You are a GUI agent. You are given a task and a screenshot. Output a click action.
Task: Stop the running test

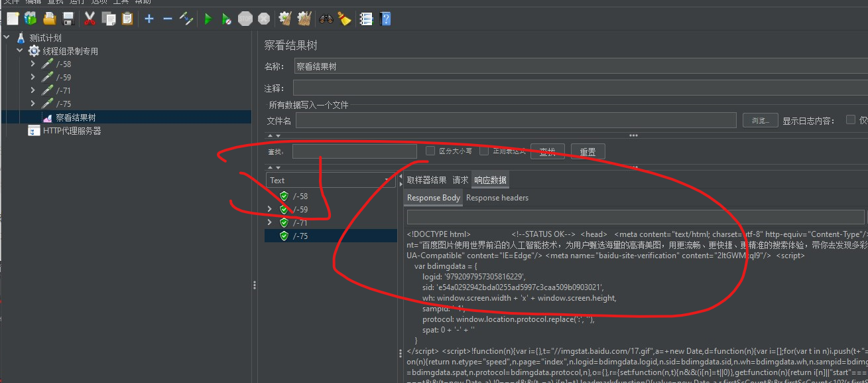pos(245,19)
